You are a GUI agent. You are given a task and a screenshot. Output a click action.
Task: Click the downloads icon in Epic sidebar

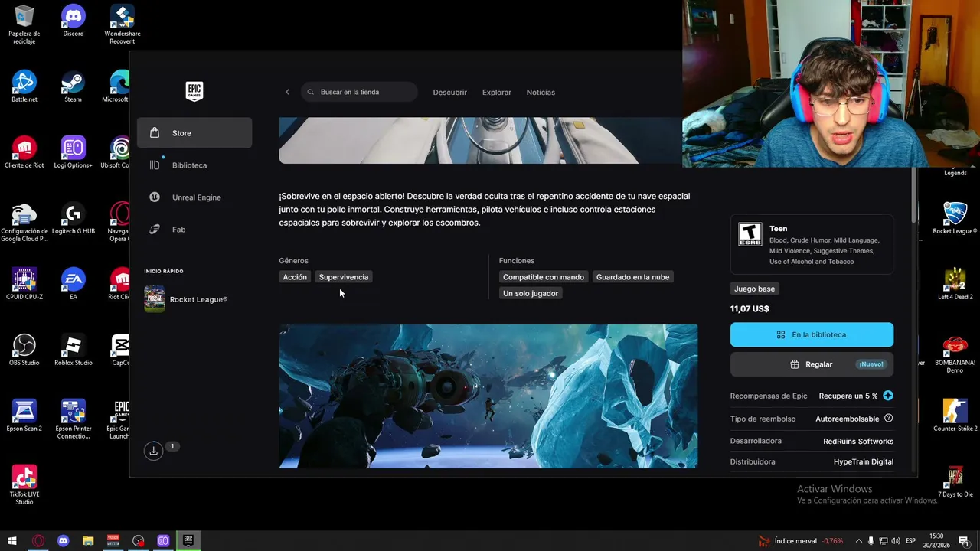point(154,451)
